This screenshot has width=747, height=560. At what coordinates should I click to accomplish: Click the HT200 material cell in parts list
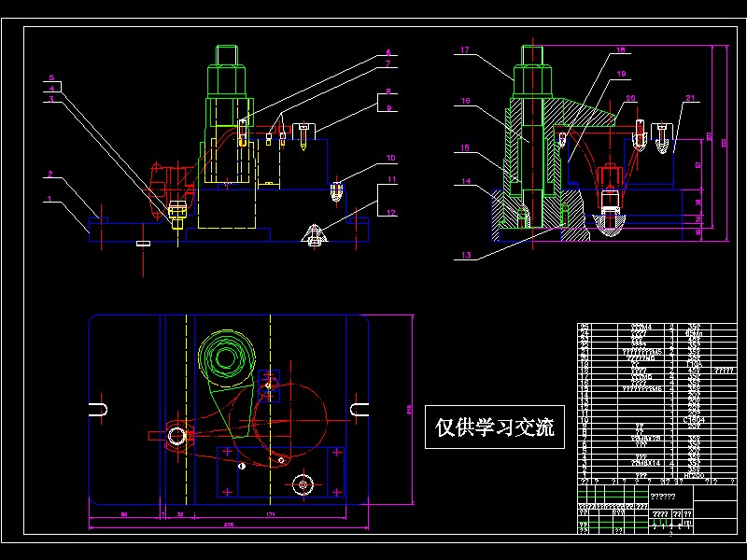point(694,475)
